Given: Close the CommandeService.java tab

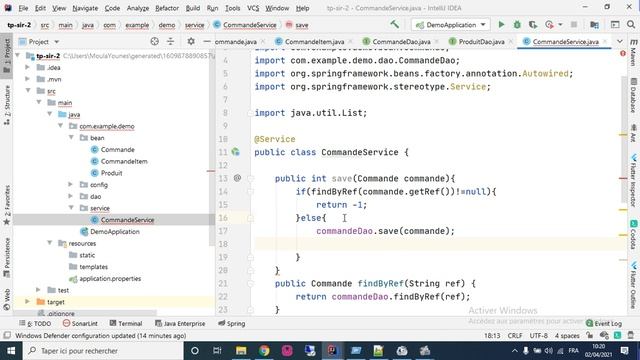Looking at the screenshot, I should click(x=605, y=42).
